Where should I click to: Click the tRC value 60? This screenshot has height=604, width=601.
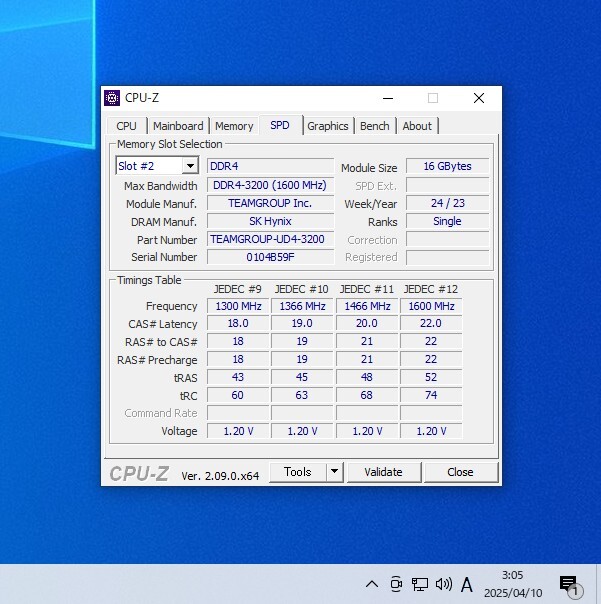click(238, 395)
